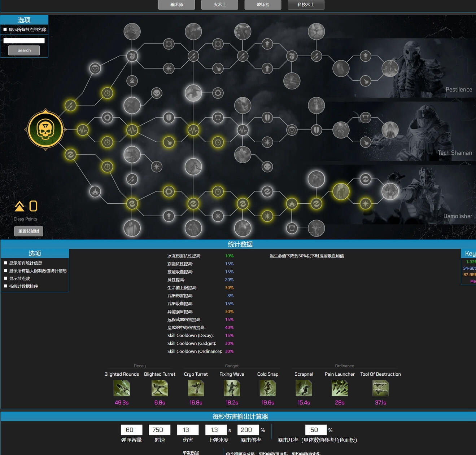The height and width of the screenshot is (455, 476).
Task: Click the 暴击几率 input showing 50
Action: (316, 430)
